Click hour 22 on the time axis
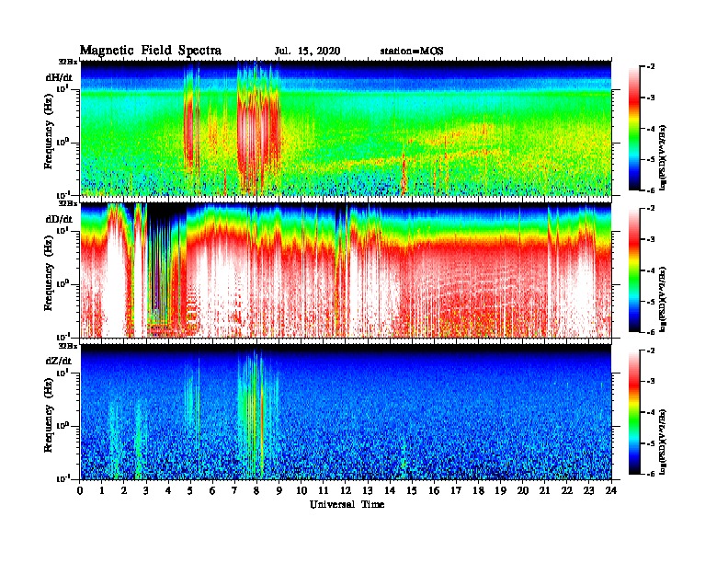This screenshot has width=728, height=563. click(x=567, y=491)
